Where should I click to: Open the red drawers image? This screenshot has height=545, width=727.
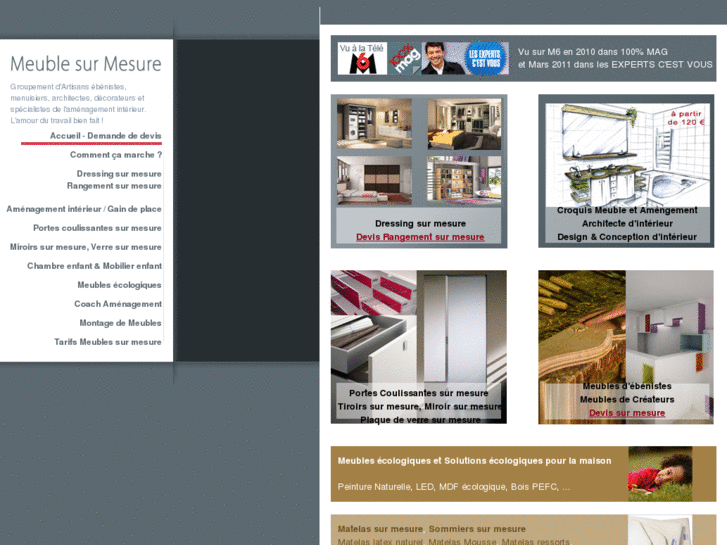pyautogui.click(x=373, y=293)
